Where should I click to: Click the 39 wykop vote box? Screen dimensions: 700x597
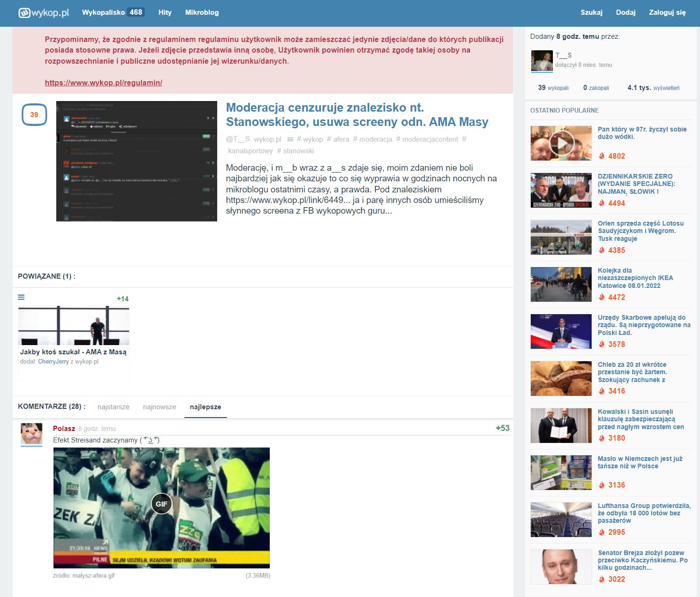click(34, 114)
